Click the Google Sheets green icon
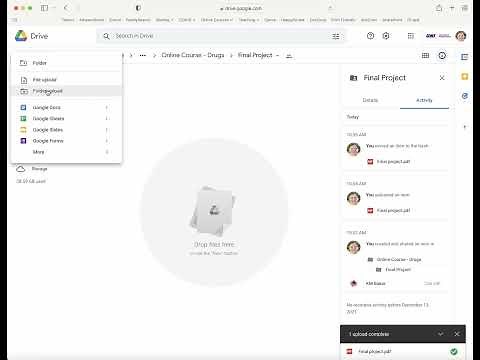 (x=23, y=119)
